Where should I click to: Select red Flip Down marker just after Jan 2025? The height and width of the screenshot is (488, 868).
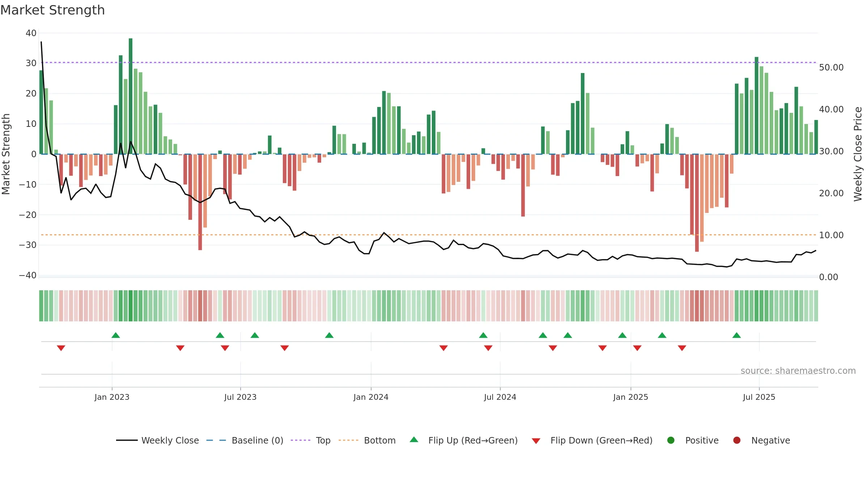[637, 348]
